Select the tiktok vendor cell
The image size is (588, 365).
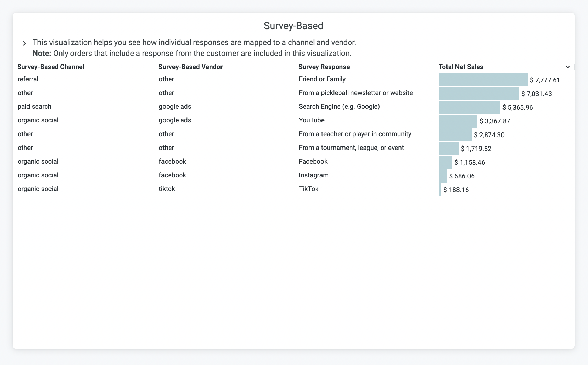pyautogui.click(x=167, y=189)
